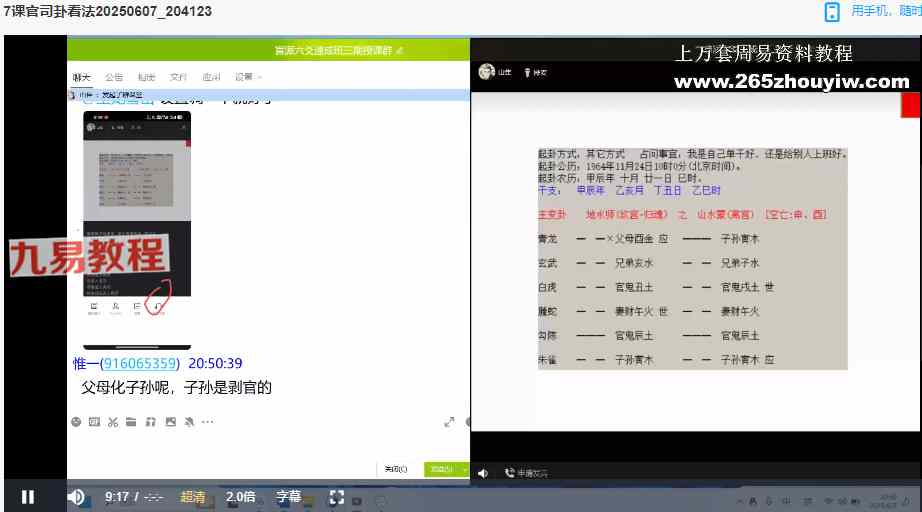This screenshot has width=922, height=512.
Task: Change video quality from 超清
Action: (x=193, y=497)
